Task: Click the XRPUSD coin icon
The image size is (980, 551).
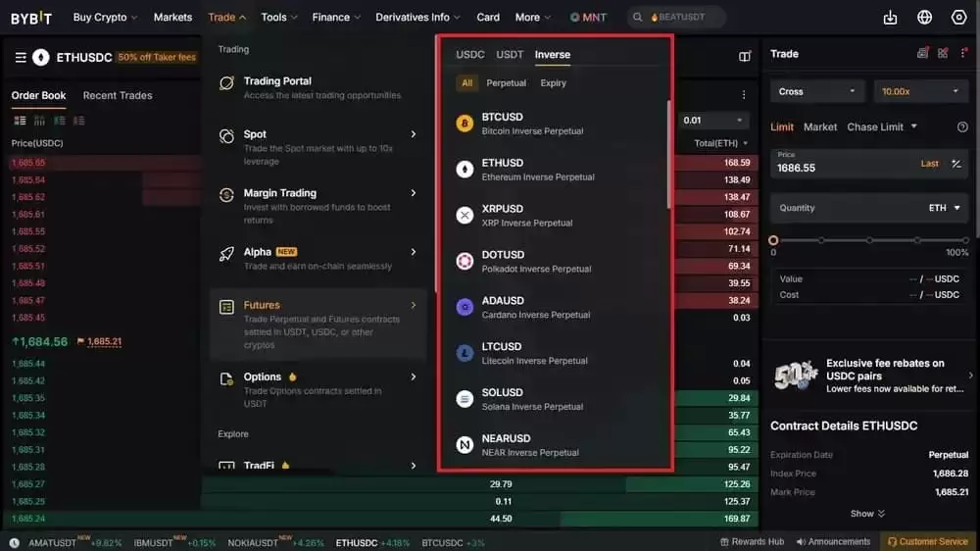Action: point(465,215)
